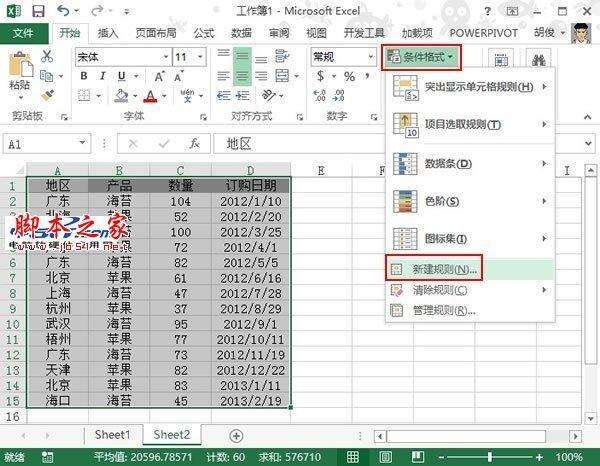The image size is (600, 466).
Task: Switch to the 页面布局 ribbon tab
Action: 156,33
